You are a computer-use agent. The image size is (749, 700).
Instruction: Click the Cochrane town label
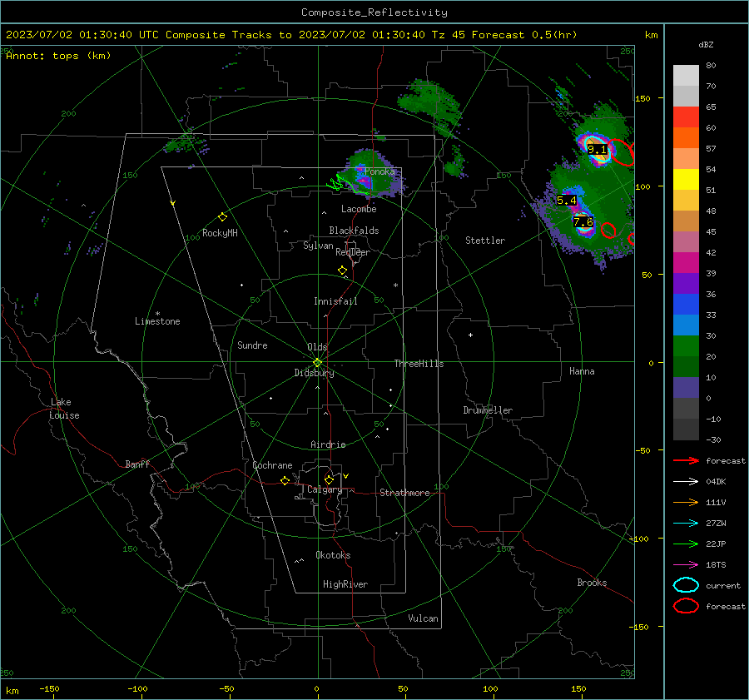click(x=272, y=465)
